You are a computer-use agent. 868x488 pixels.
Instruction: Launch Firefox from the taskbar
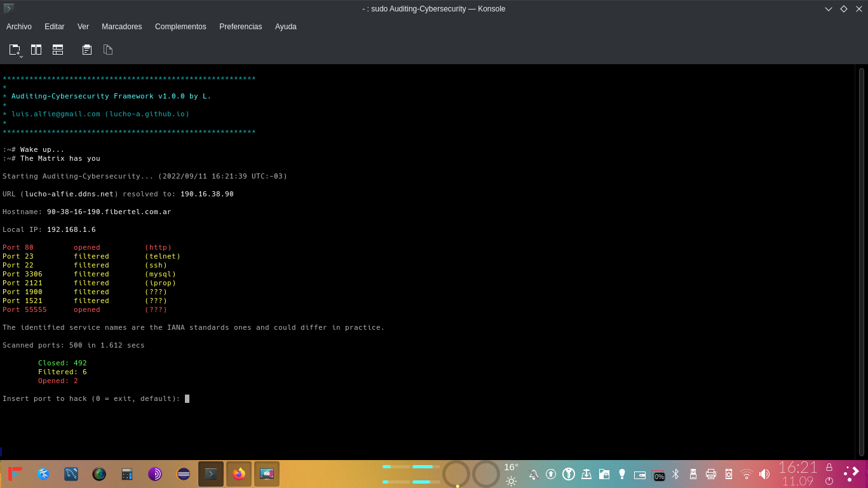pyautogui.click(x=239, y=473)
